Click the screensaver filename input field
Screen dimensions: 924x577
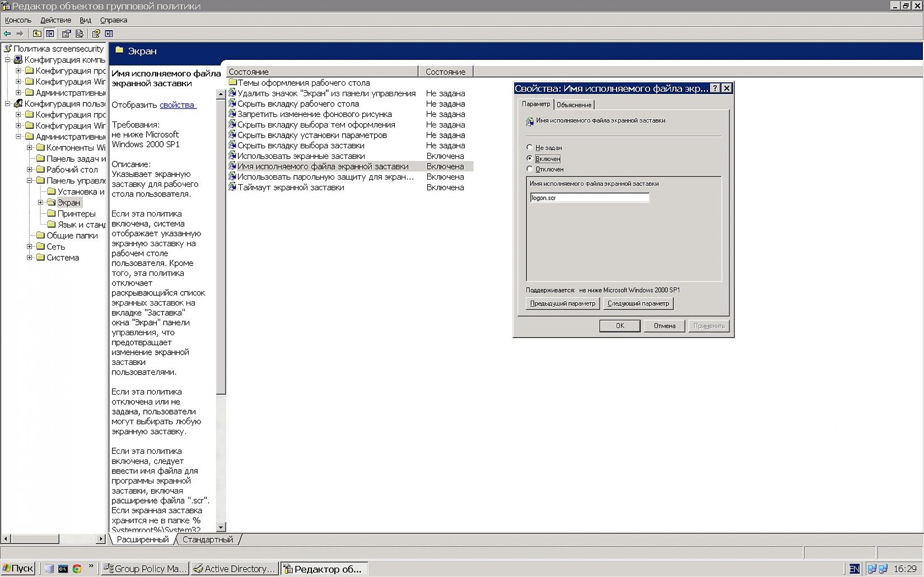[589, 198]
